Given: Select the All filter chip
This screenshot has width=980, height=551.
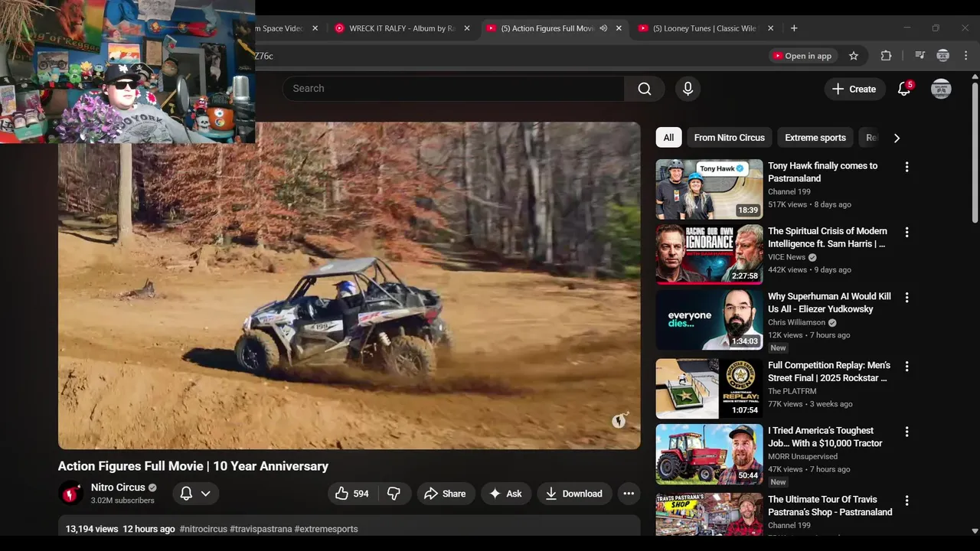Looking at the screenshot, I should coord(668,138).
